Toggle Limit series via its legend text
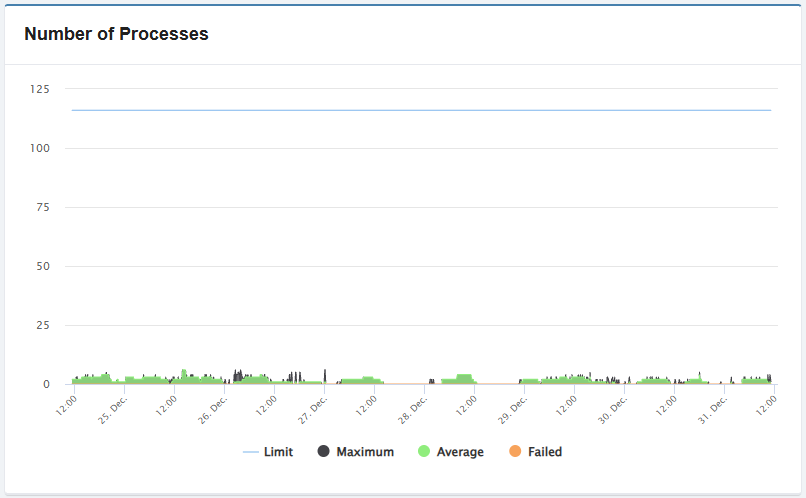The height and width of the screenshot is (498, 806). [x=278, y=452]
